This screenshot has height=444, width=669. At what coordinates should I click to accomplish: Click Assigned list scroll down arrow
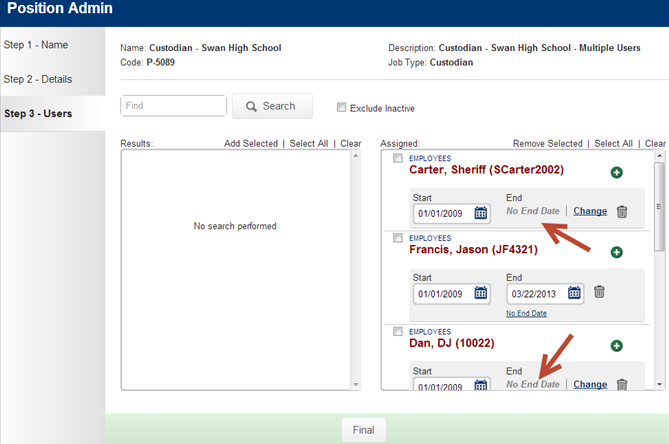click(660, 385)
